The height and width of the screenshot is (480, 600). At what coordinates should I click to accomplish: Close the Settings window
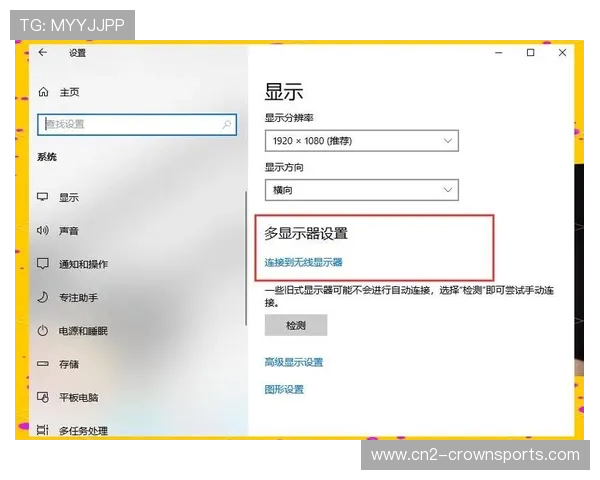pyautogui.click(x=562, y=53)
